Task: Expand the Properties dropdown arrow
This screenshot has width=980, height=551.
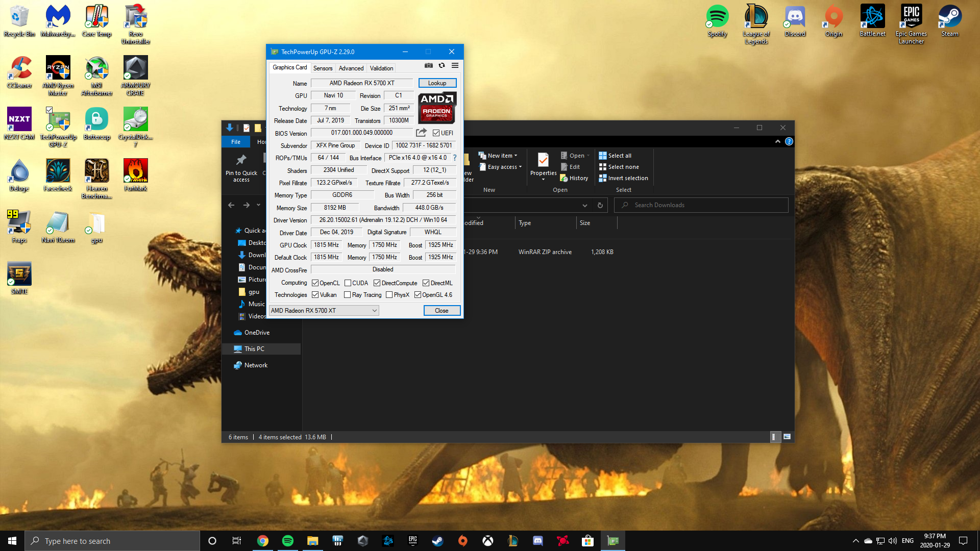Action: pyautogui.click(x=543, y=180)
